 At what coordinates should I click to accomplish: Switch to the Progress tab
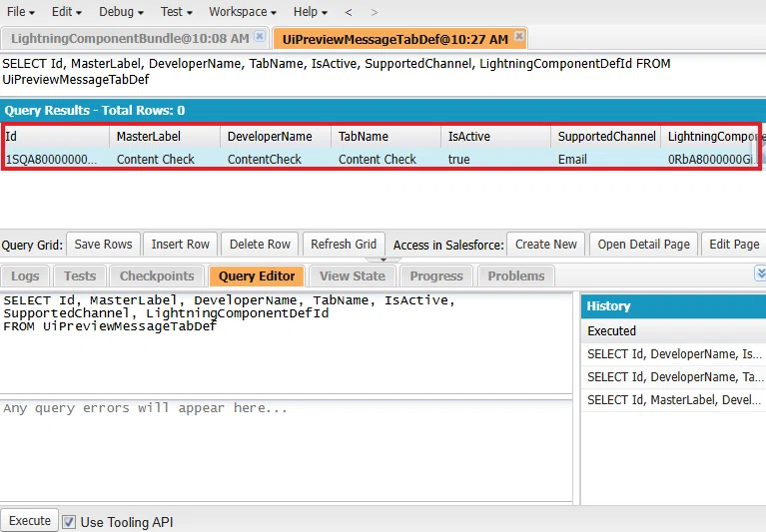click(436, 276)
